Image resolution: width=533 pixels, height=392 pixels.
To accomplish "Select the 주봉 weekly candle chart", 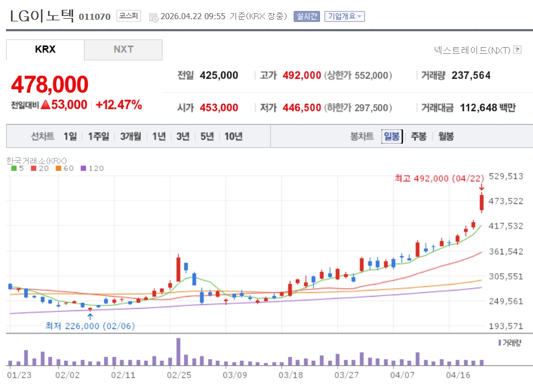I will 419,137.
